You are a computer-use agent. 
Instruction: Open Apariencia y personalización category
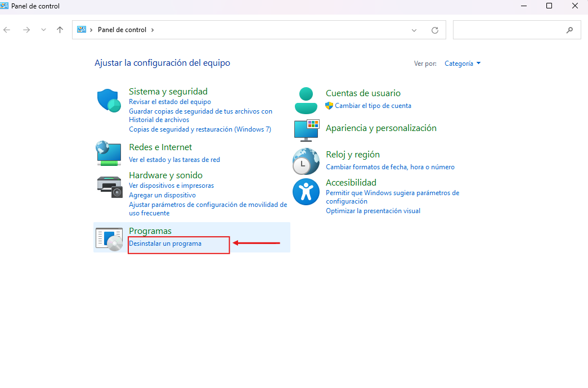[381, 128]
